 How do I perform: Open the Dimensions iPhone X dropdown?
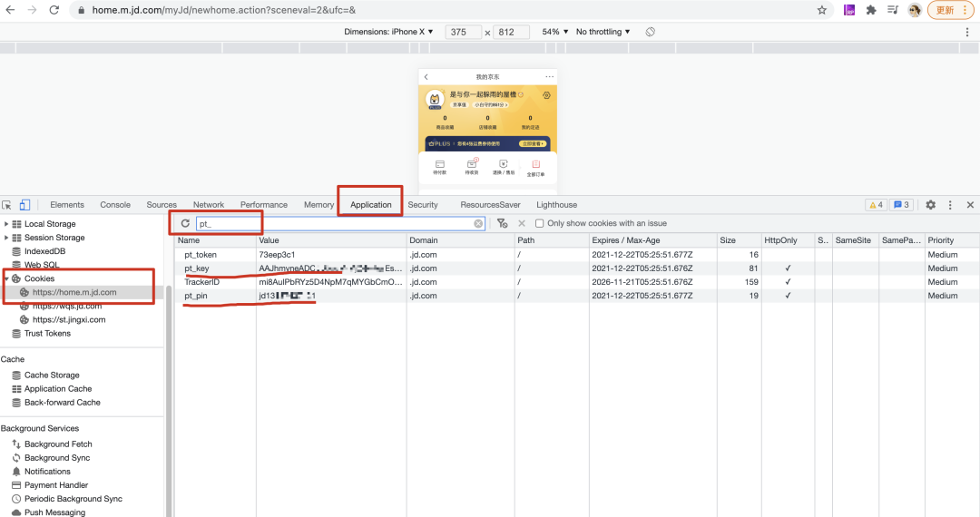pos(388,32)
